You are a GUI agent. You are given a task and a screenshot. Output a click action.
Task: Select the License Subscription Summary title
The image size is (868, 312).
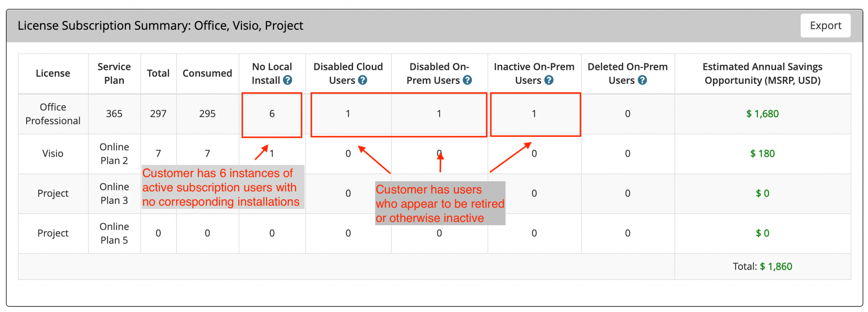pos(160,26)
